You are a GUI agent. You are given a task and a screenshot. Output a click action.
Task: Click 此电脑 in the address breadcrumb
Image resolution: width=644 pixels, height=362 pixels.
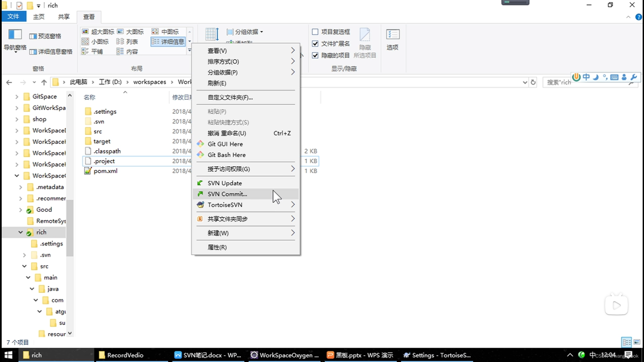pyautogui.click(x=78, y=82)
